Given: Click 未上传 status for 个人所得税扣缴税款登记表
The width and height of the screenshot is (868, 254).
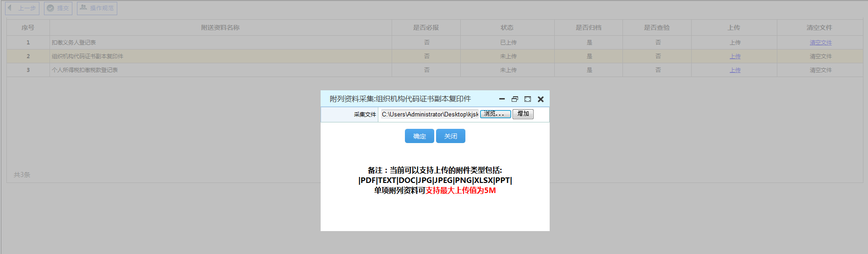Looking at the screenshot, I should coord(508,70).
